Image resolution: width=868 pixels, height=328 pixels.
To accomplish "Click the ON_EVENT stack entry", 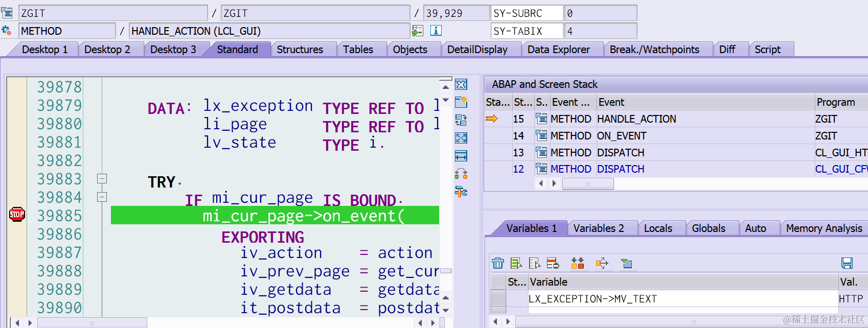I will (622, 135).
